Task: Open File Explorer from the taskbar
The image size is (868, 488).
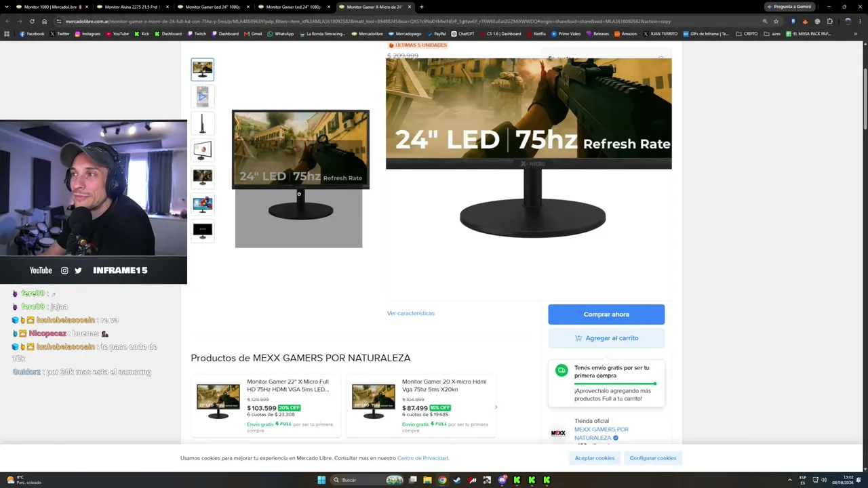Action: pyautogui.click(x=427, y=480)
